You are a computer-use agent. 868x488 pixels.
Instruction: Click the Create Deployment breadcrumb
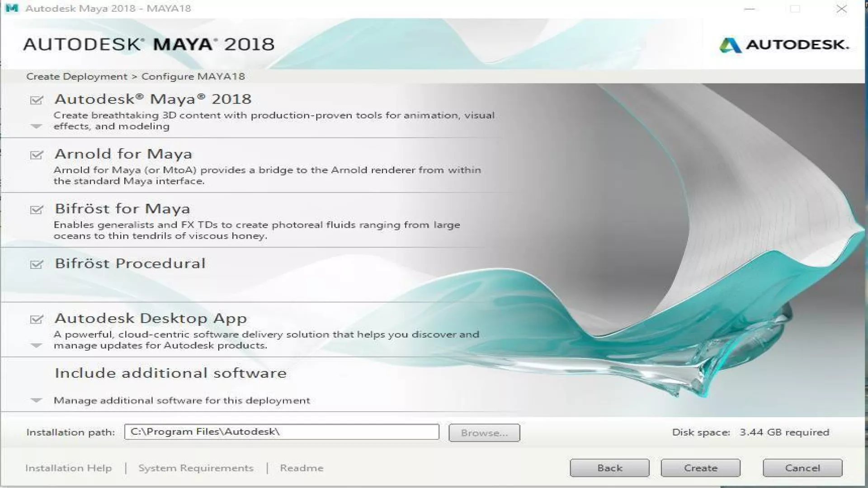point(77,76)
